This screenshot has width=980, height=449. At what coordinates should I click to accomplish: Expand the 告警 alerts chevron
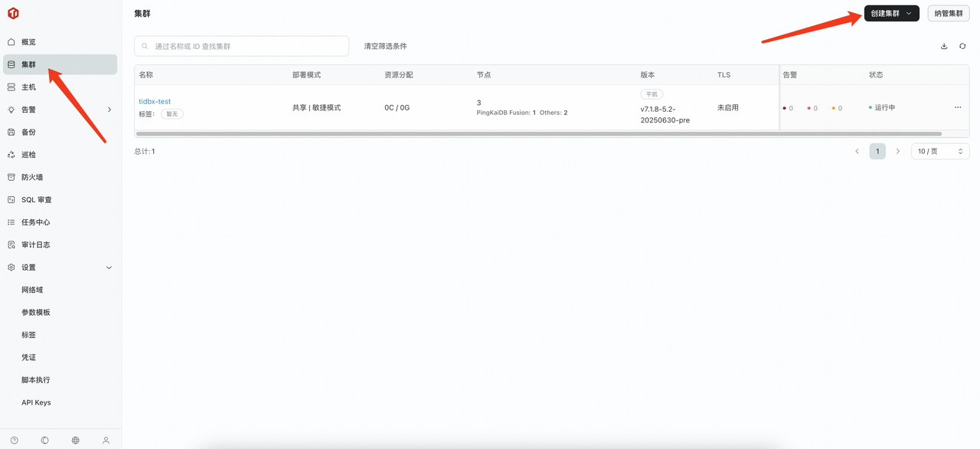point(109,110)
